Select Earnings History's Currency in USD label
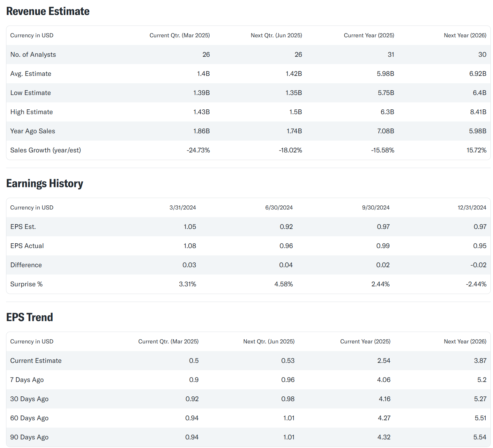 point(32,208)
